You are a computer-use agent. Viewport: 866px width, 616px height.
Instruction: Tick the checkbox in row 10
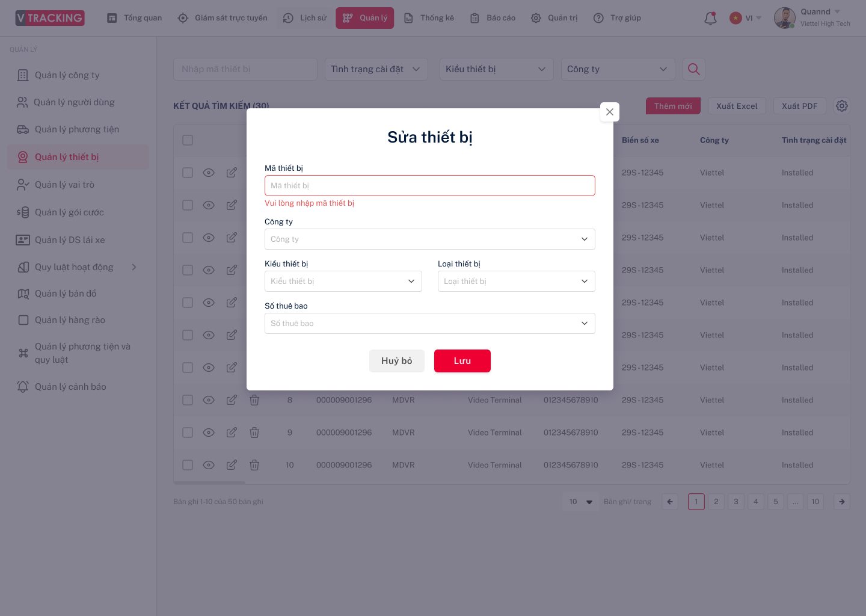point(188,465)
